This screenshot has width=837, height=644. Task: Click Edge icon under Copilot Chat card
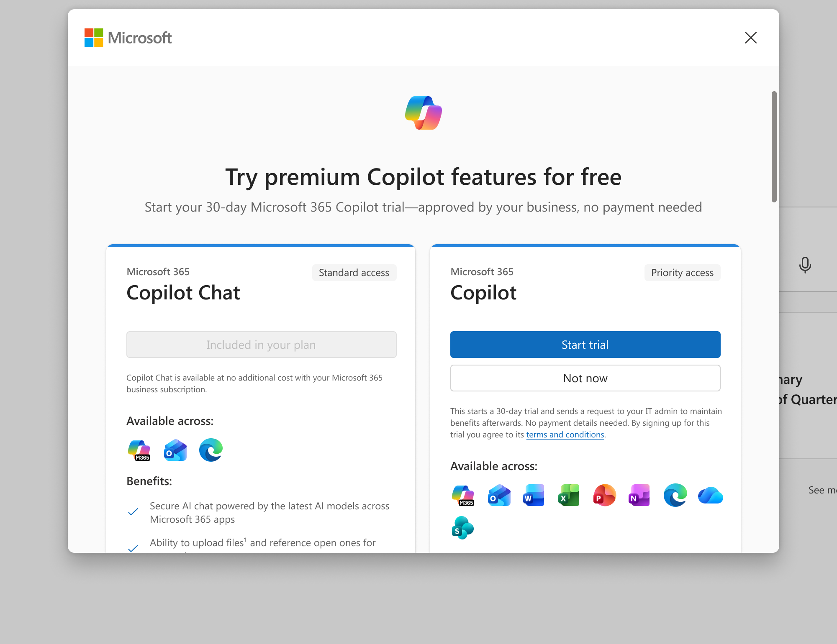point(211,450)
